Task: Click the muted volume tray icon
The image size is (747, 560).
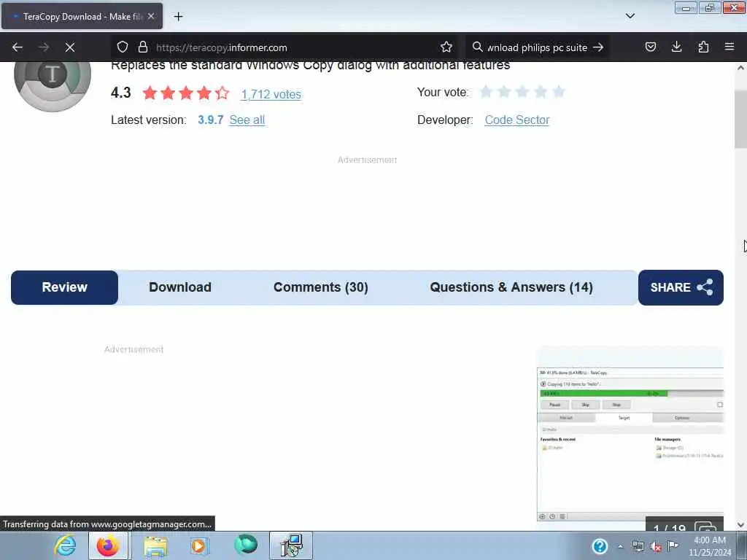Action: (x=656, y=547)
